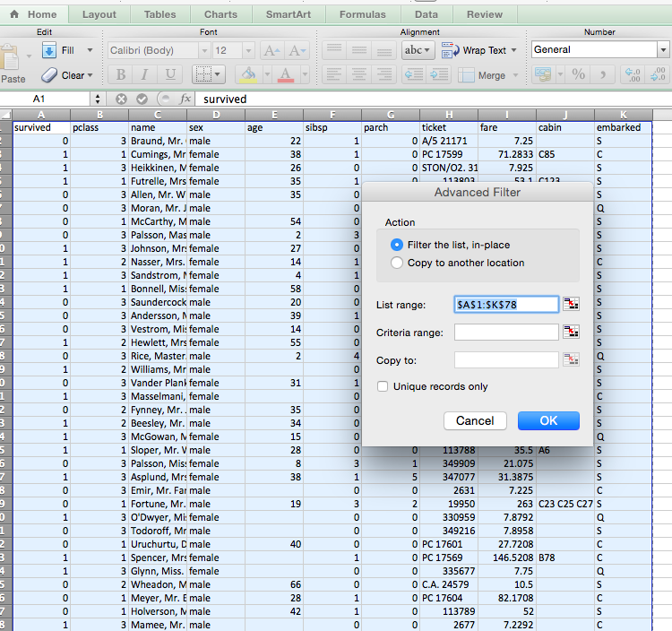
Task: Confirm formula bar entry (check icon)
Action: (x=142, y=99)
